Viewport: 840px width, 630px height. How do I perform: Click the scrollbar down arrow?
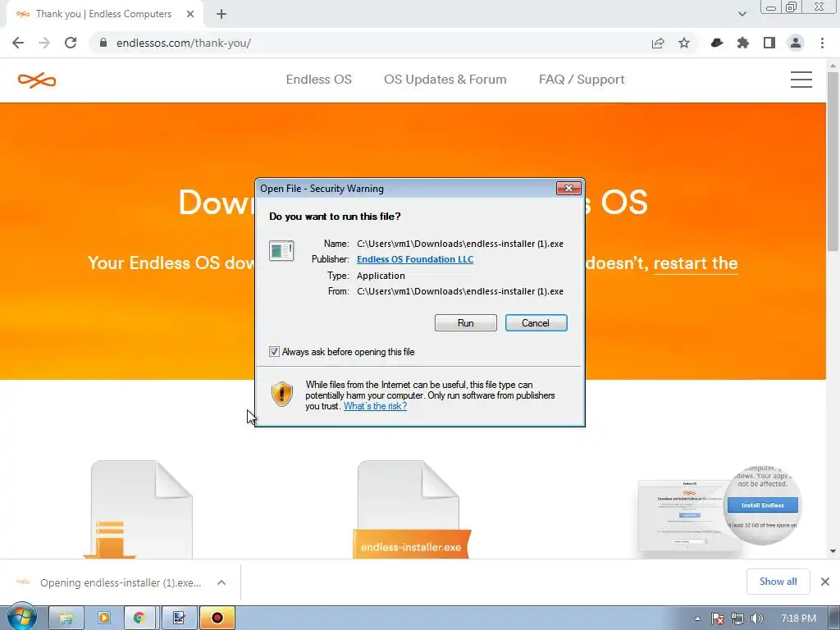(833, 550)
